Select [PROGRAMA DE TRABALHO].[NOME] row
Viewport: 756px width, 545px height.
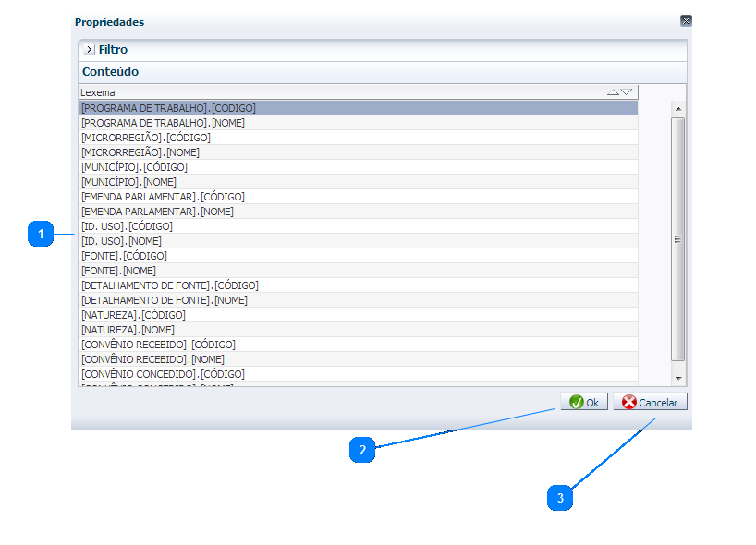pyautogui.click(x=163, y=123)
